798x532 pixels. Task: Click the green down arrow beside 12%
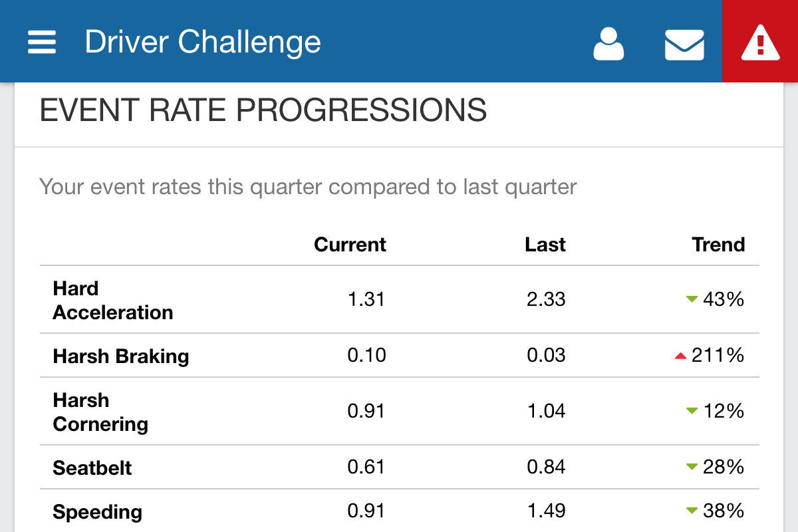click(x=692, y=412)
